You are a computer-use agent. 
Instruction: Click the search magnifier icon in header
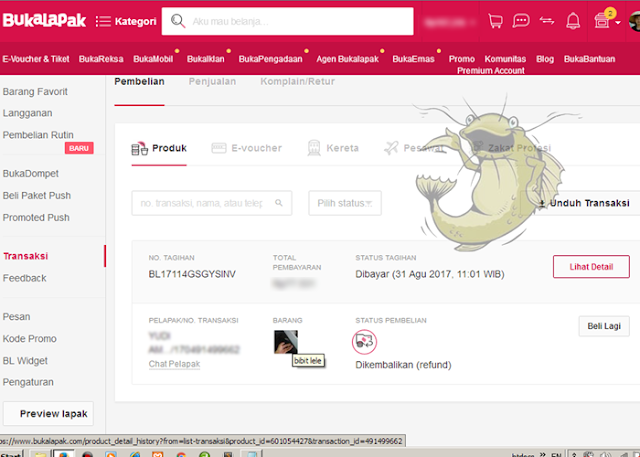[178, 21]
